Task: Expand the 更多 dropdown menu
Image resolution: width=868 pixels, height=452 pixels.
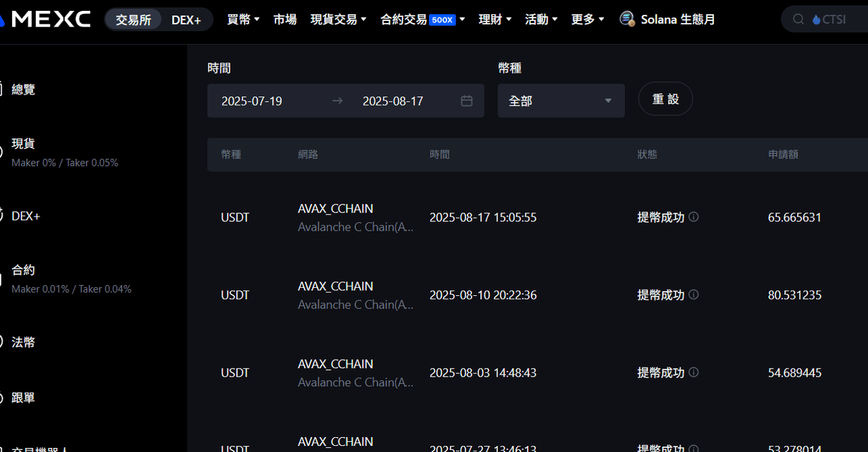Action: [587, 20]
